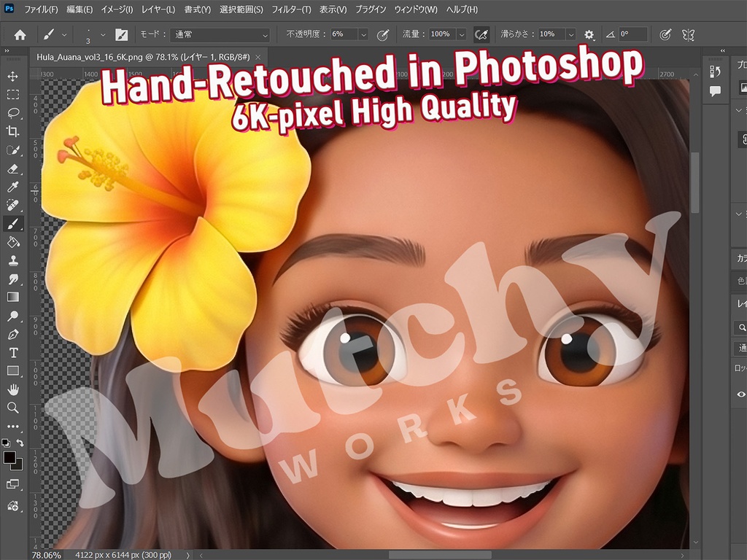
Task: Select the Rectangular Marquee tool
Action: click(13, 94)
